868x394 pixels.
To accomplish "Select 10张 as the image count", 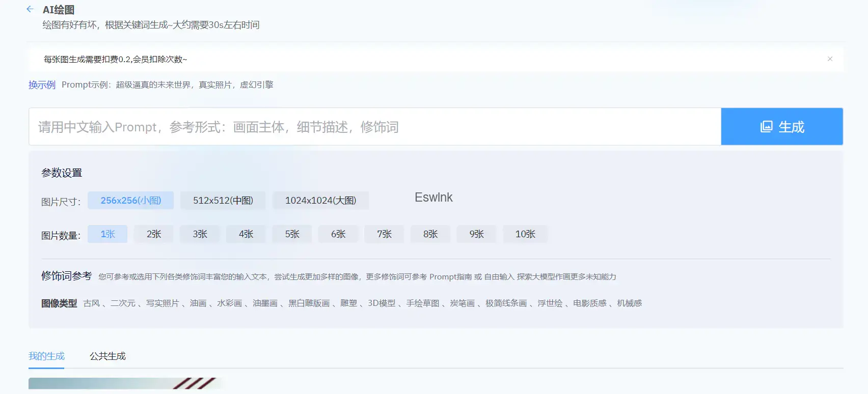I will tap(525, 234).
